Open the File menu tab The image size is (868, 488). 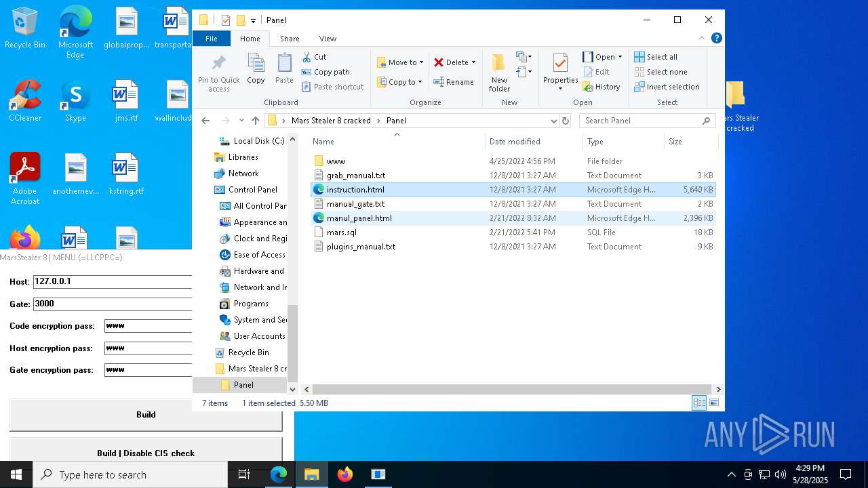point(212,39)
